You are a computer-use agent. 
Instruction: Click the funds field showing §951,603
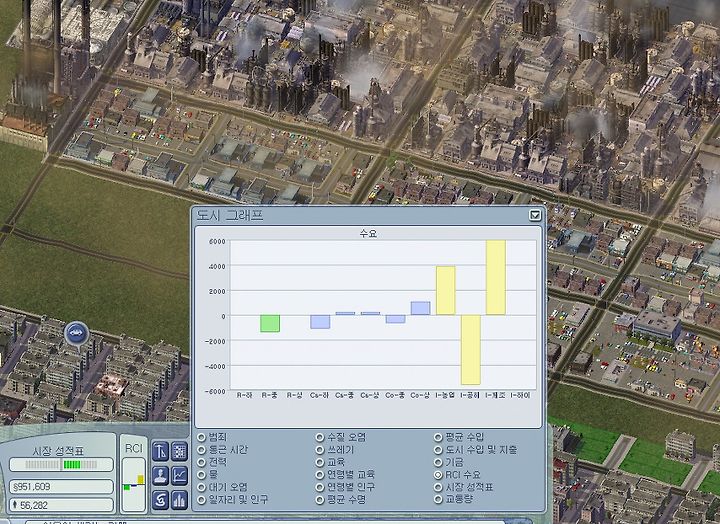(61, 487)
